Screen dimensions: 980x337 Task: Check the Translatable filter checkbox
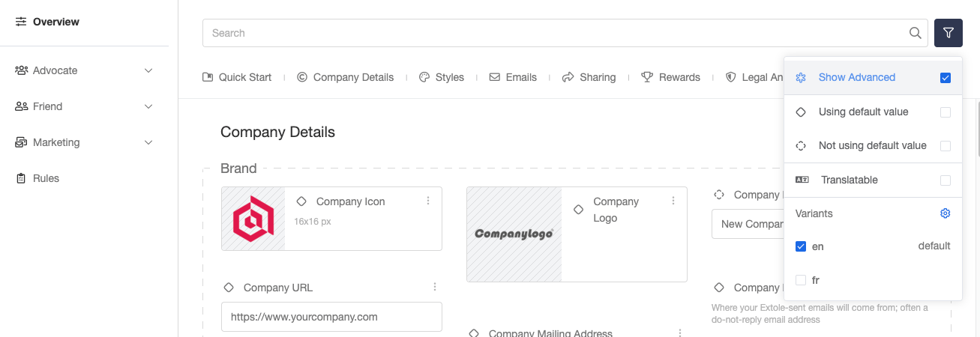pyautogui.click(x=946, y=180)
